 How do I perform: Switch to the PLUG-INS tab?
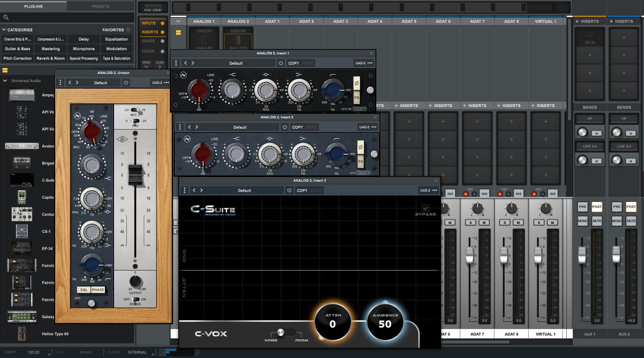pyautogui.click(x=33, y=6)
